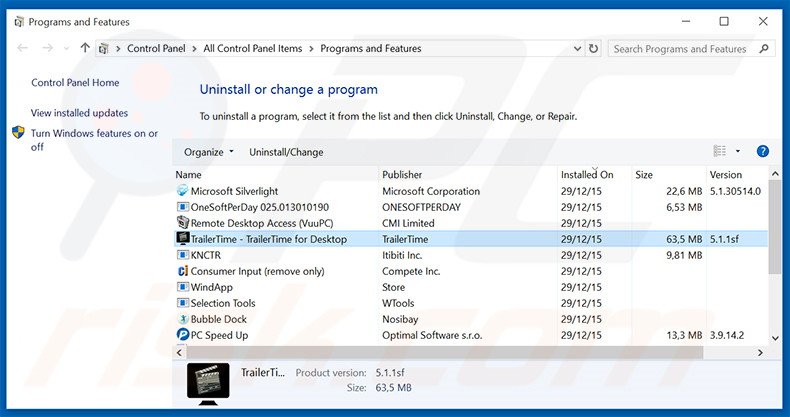Click the OneSoftPerDay program icon

click(182, 207)
